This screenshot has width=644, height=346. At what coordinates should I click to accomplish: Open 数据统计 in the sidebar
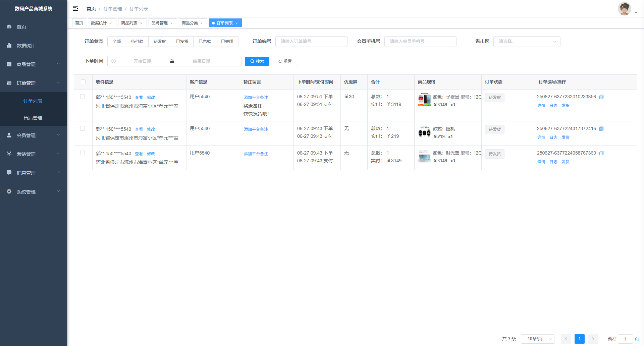(26, 46)
